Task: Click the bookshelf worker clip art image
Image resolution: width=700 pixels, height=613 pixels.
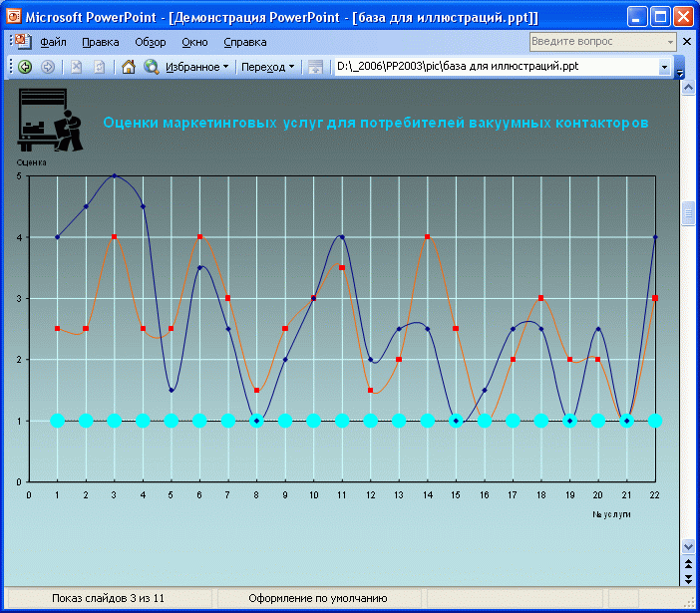Action: tap(50, 120)
